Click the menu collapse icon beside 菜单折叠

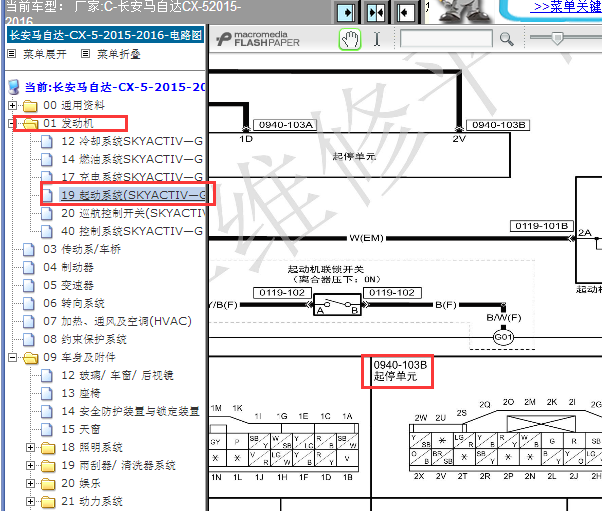[x=85, y=54]
